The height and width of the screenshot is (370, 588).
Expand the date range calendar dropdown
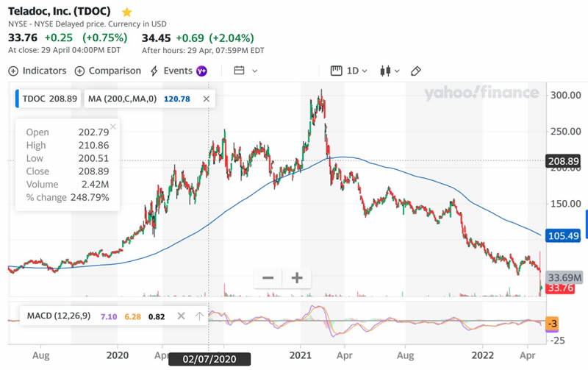pyautogui.click(x=245, y=71)
